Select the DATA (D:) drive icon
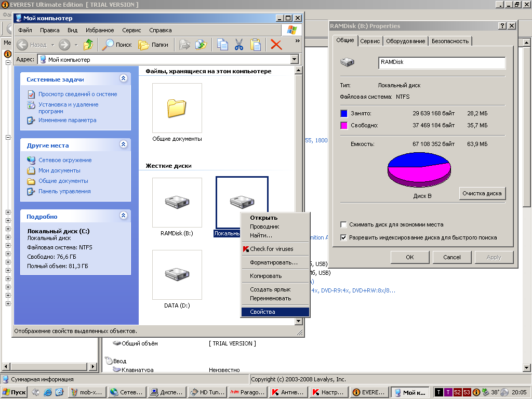This screenshot has height=399, width=532. click(177, 275)
